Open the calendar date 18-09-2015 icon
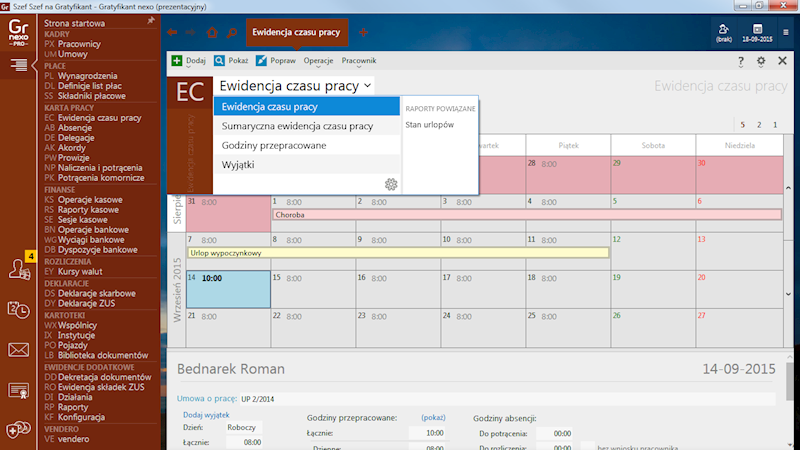The image size is (800, 450). 757,33
